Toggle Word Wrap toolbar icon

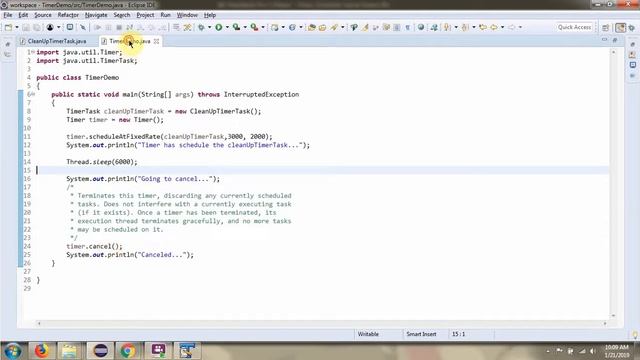(x=386, y=27)
